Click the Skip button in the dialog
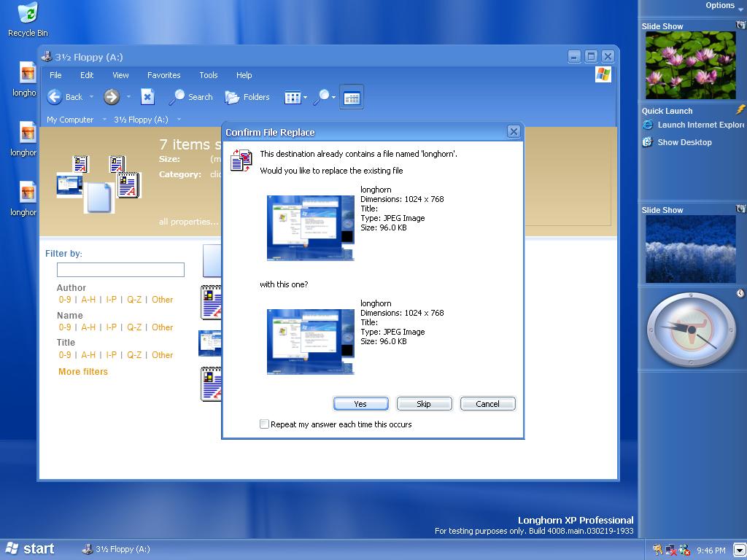Viewport: 747px width, 560px height. pos(424,404)
